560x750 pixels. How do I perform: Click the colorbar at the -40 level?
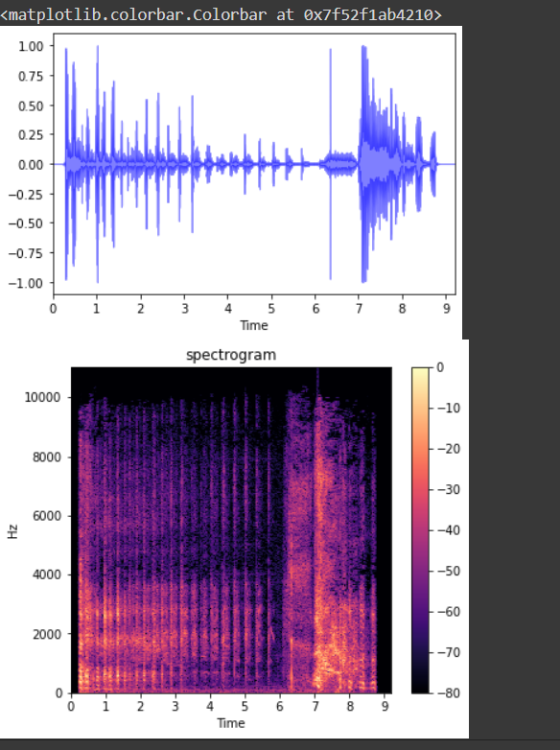tap(420, 530)
